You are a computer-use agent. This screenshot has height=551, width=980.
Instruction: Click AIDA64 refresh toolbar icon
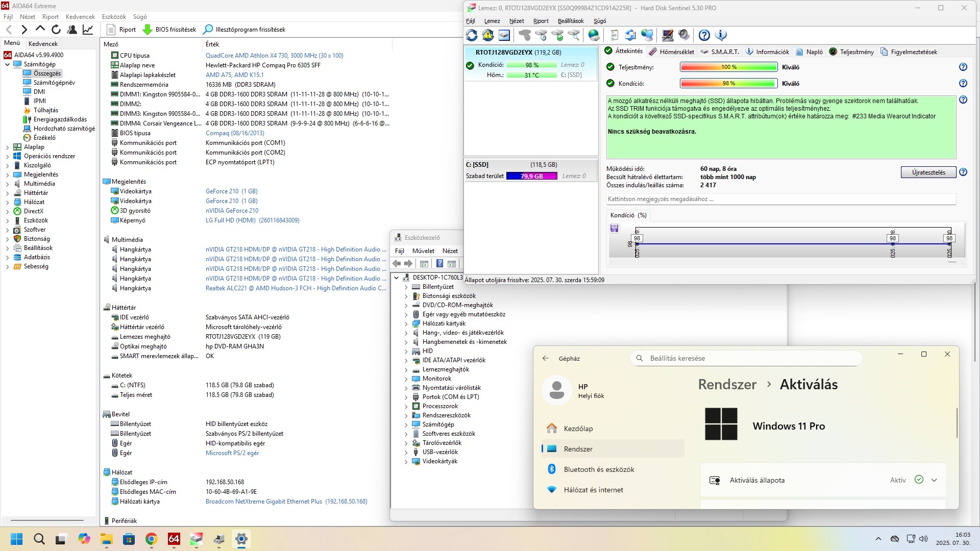point(56,30)
